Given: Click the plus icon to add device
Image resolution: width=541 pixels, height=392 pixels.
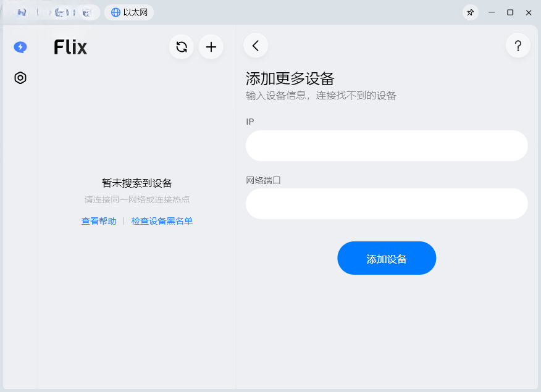Looking at the screenshot, I should 211,47.
